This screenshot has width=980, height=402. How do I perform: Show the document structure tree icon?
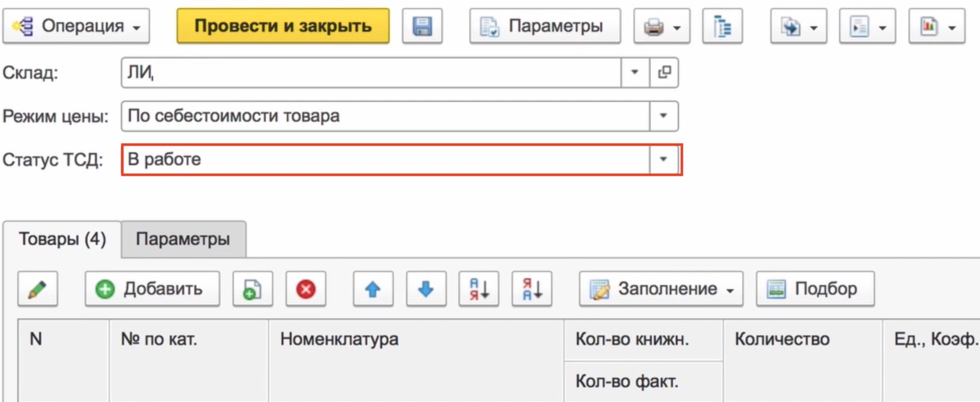click(x=722, y=26)
